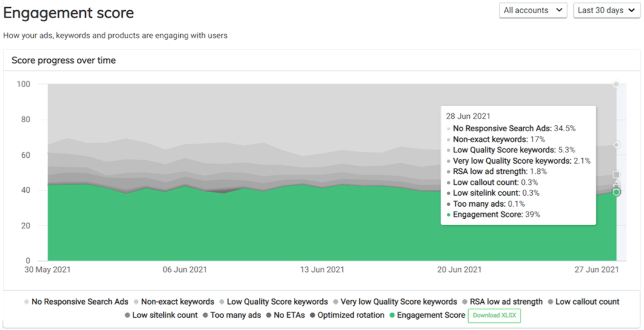Toggle No Responsive Search Ads legend series
This screenshot has height=330, width=644.
pos(80,302)
